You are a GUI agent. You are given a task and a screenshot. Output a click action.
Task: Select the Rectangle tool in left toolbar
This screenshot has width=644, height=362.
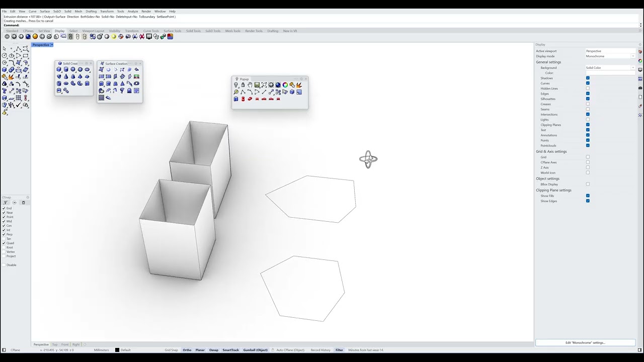click(x=26, y=56)
